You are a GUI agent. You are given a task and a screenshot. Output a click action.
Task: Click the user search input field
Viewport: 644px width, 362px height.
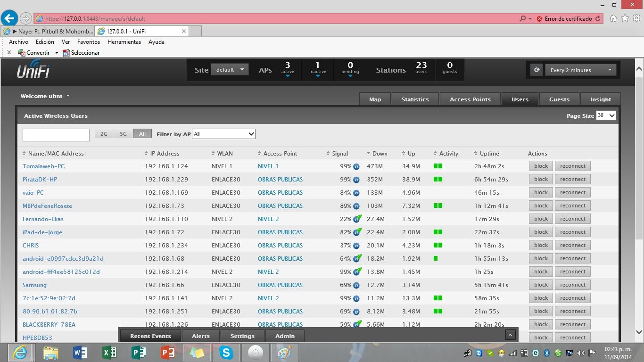tap(56, 135)
